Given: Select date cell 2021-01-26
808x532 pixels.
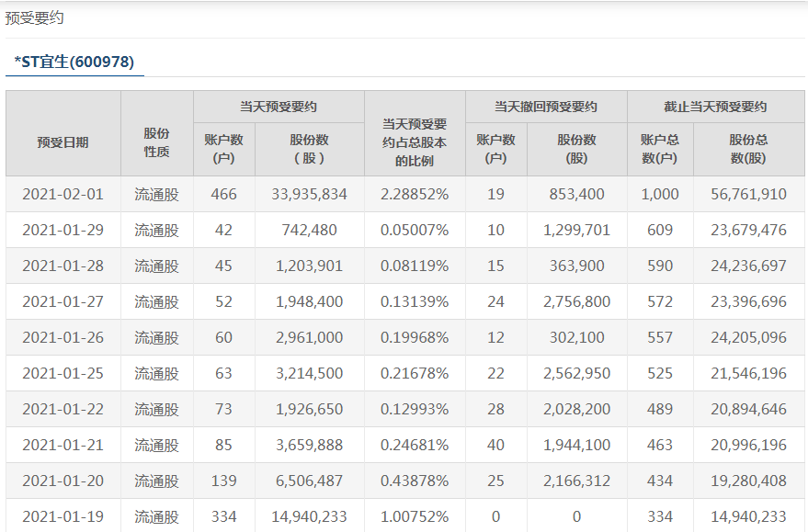Looking at the screenshot, I should (x=63, y=337).
